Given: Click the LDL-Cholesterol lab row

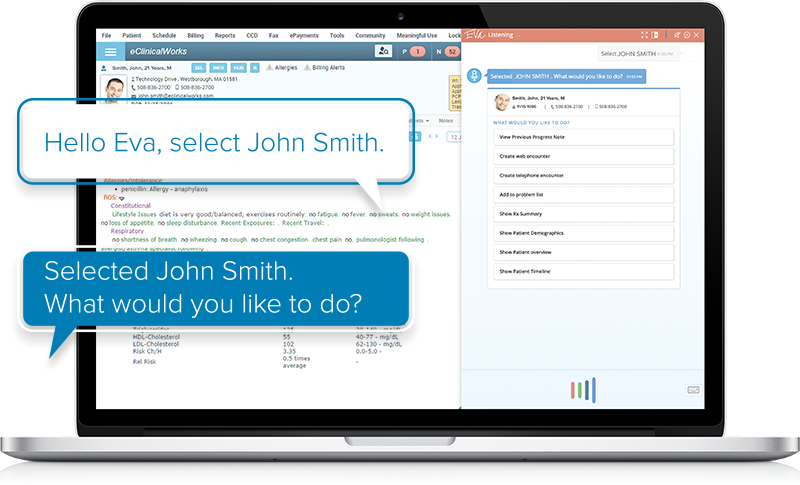Looking at the screenshot, I should pyautogui.click(x=267, y=344).
